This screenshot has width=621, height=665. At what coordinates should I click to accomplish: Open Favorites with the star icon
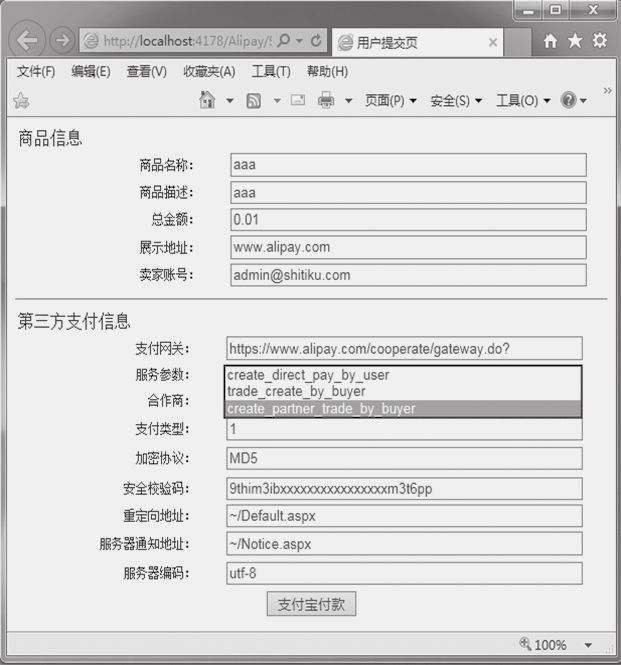[x=575, y=41]
